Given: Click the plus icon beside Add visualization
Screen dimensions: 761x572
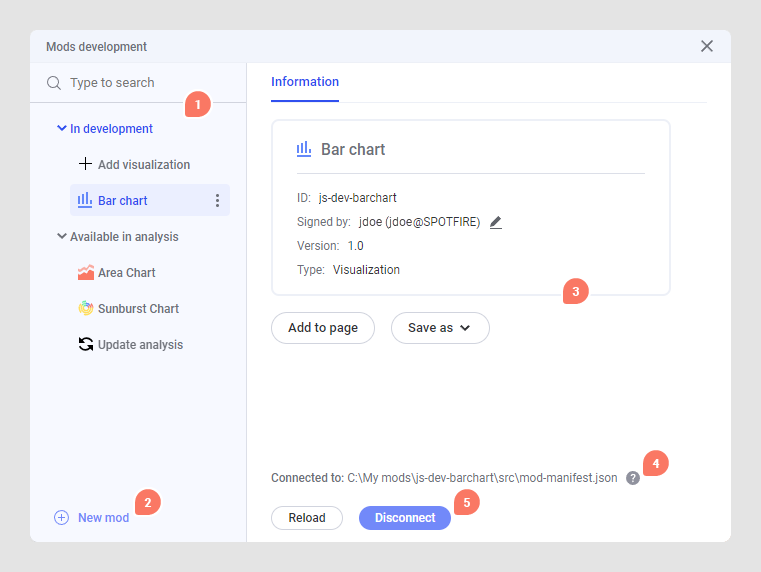Looking at the screenshot, I should click(x=85, y=164).
